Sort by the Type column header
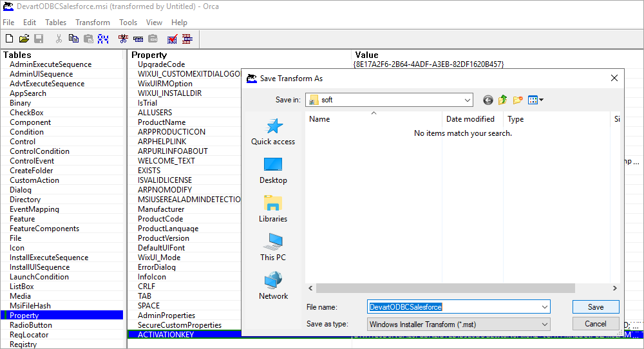The image size is (644, 349). tap(556, 118)
